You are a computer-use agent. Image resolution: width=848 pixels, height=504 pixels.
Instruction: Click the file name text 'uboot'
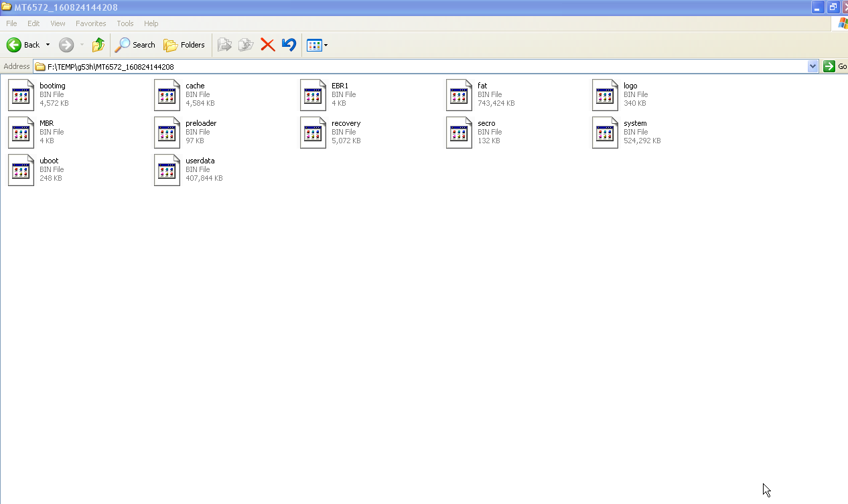click(x=49, y=161)
